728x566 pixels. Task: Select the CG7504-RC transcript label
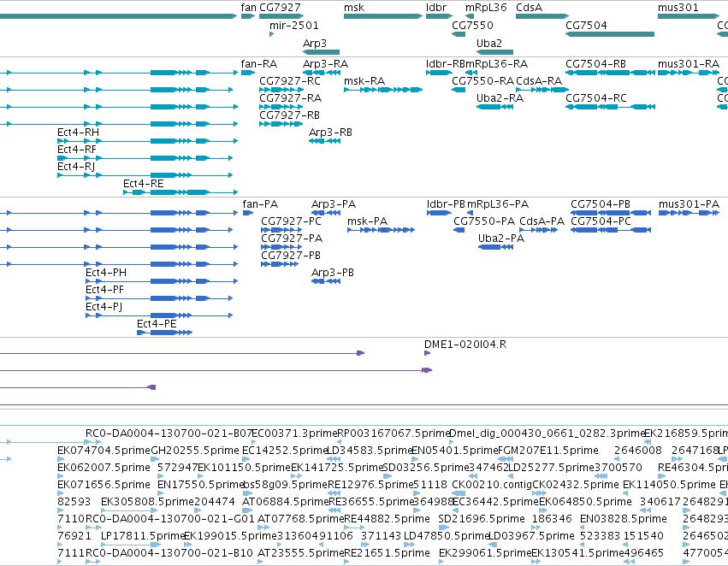pyautogui.click(x=596, y=97)
